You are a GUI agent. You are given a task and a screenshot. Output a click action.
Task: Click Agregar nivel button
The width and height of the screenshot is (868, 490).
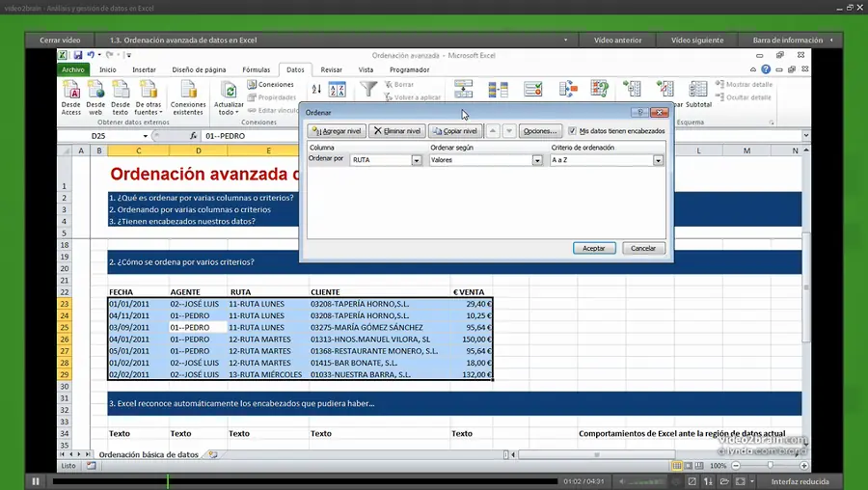coord(337,130)
